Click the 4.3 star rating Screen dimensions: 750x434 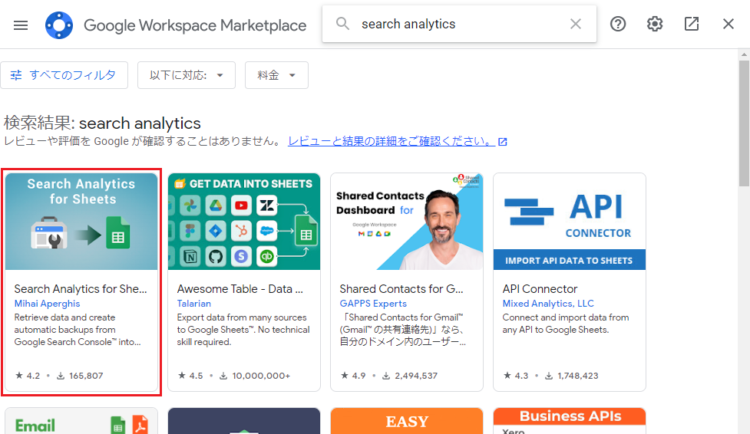516,376
